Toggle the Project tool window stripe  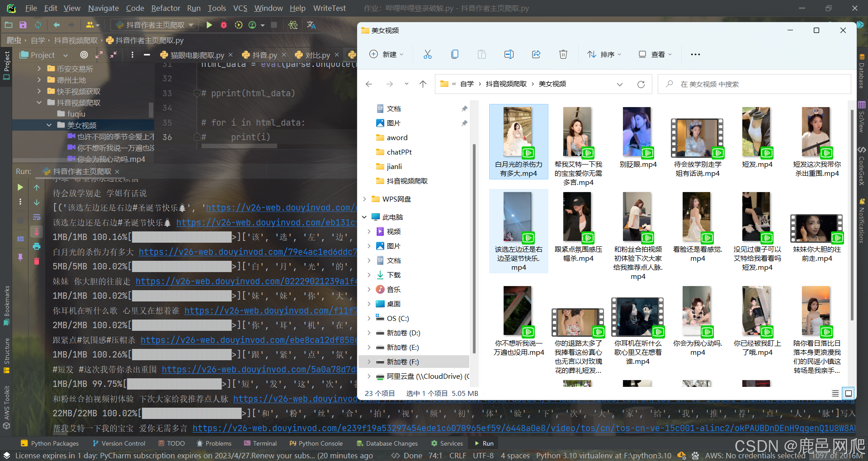(x=6, y=66)
